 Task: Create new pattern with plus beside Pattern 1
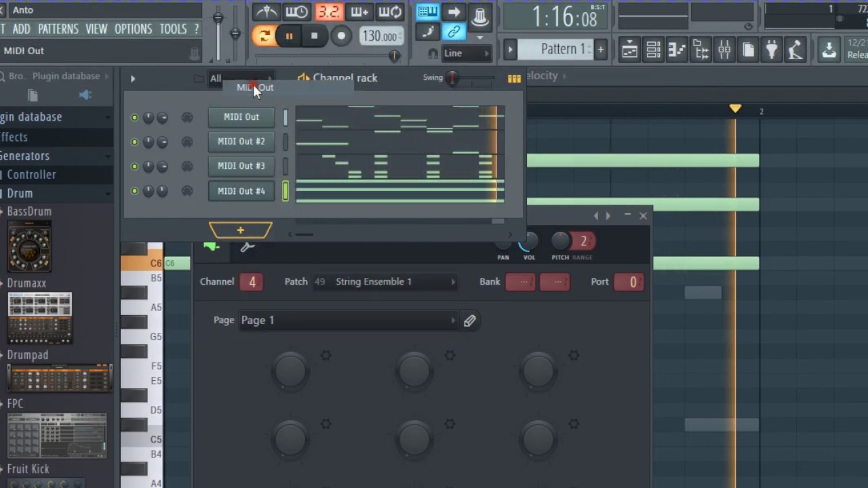600,49
